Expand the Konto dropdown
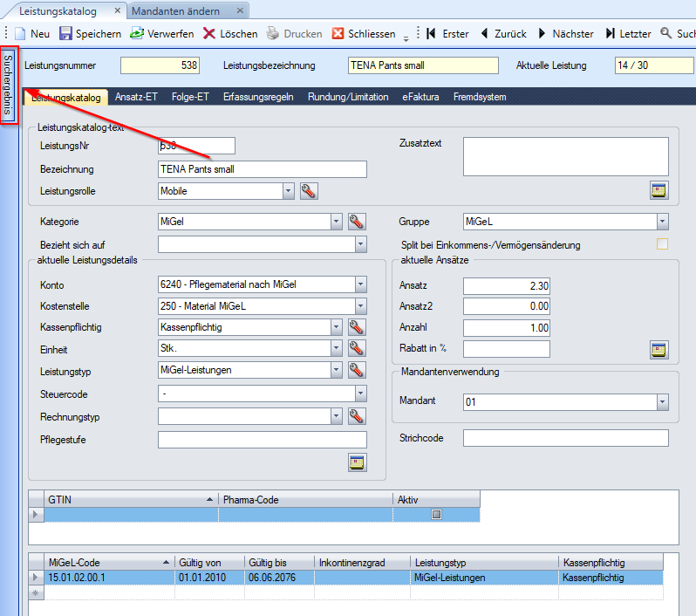The width and height of the screenshot is (696, 616). click(x=361, y=284)
